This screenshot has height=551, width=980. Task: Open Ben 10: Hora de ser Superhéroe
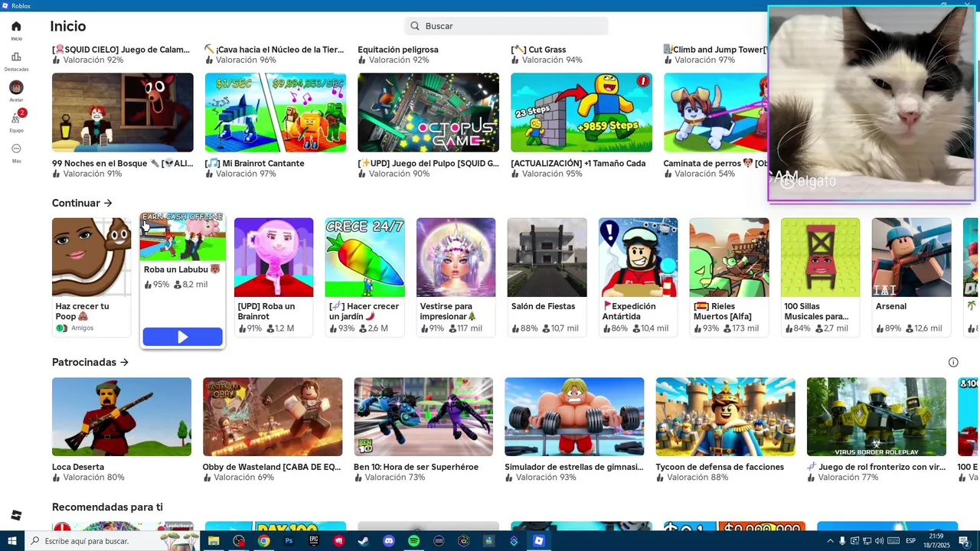pos(423,417)
